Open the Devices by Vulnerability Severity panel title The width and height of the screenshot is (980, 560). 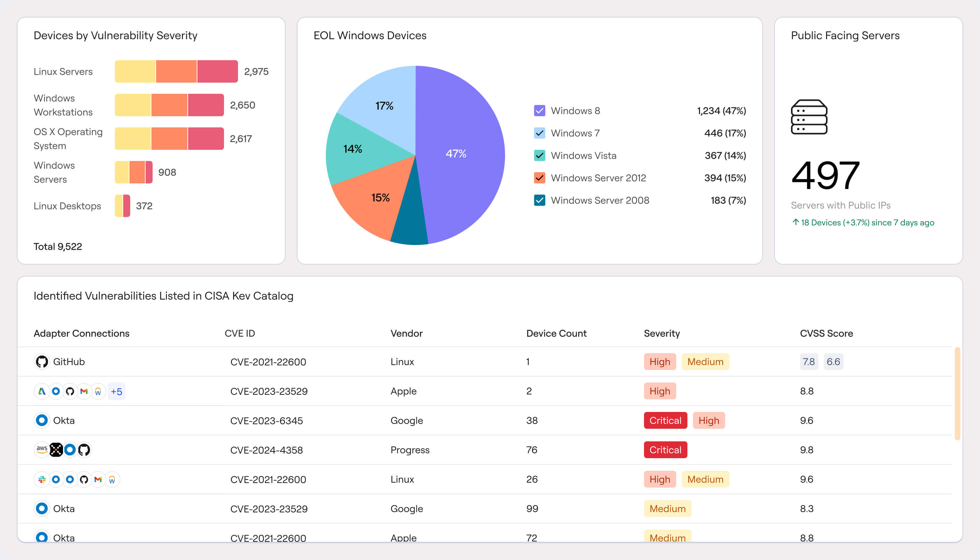click(115, 35)
